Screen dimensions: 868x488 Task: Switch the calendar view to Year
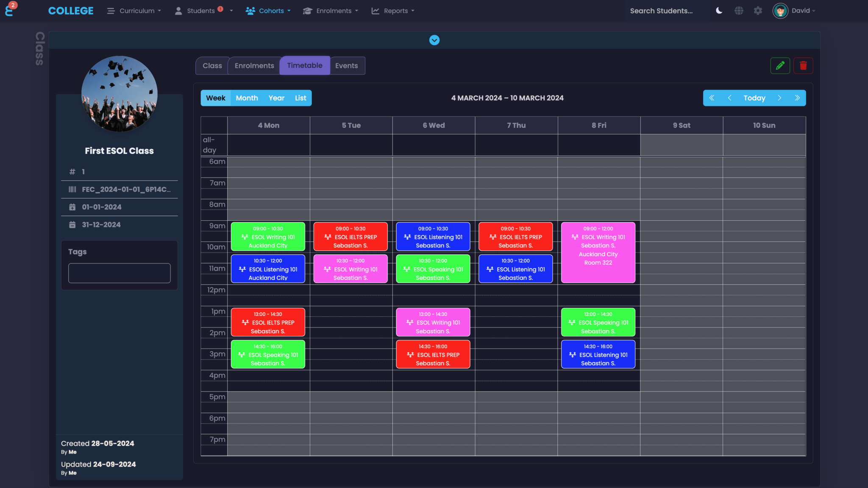pos(276,98)
